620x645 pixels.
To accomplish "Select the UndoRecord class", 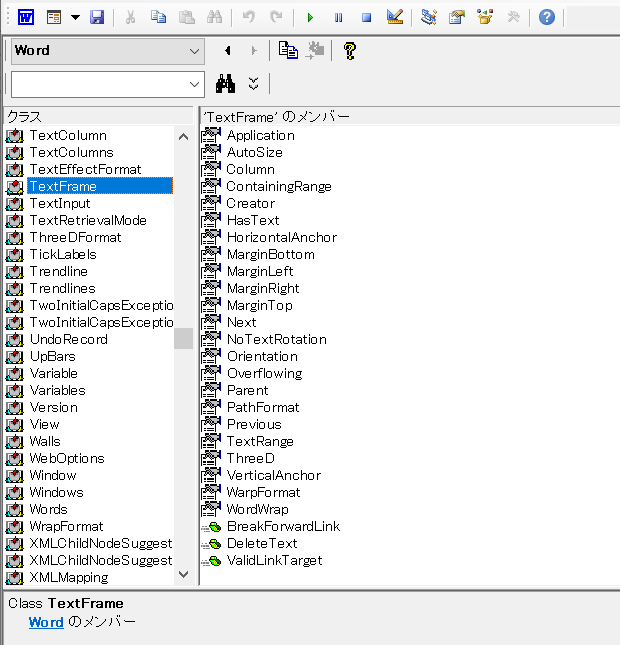I will tap(69, 339).
